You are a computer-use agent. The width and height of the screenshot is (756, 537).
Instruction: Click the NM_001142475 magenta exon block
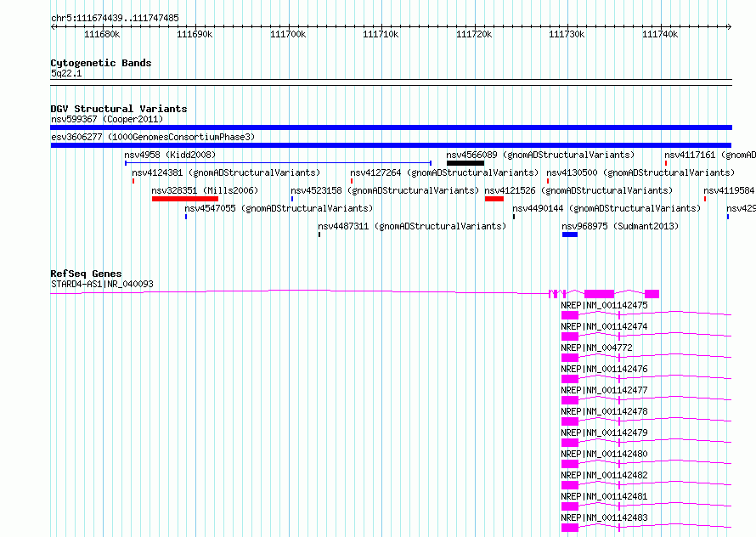(x=570, y=315)
